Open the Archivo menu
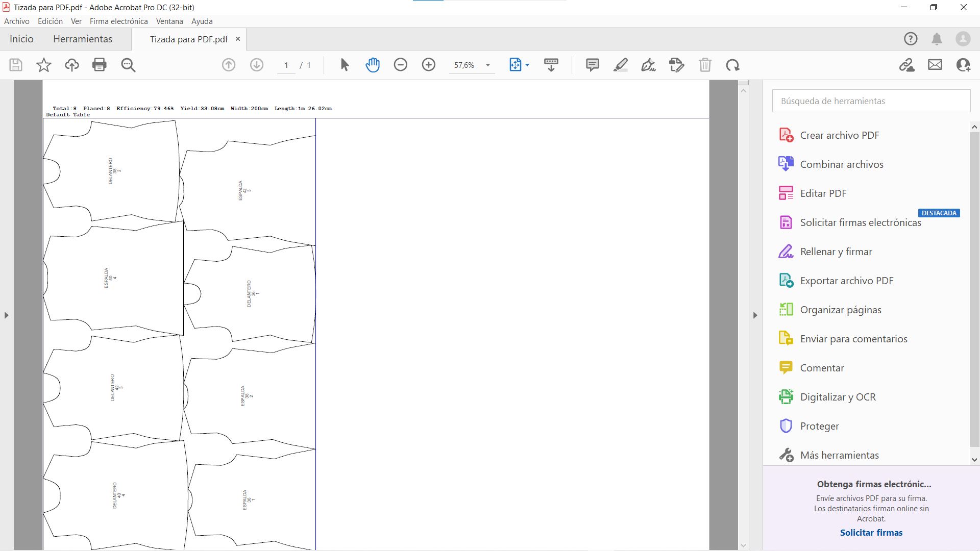980x551 pixels. pyautogui.click(x=17, y=21)
